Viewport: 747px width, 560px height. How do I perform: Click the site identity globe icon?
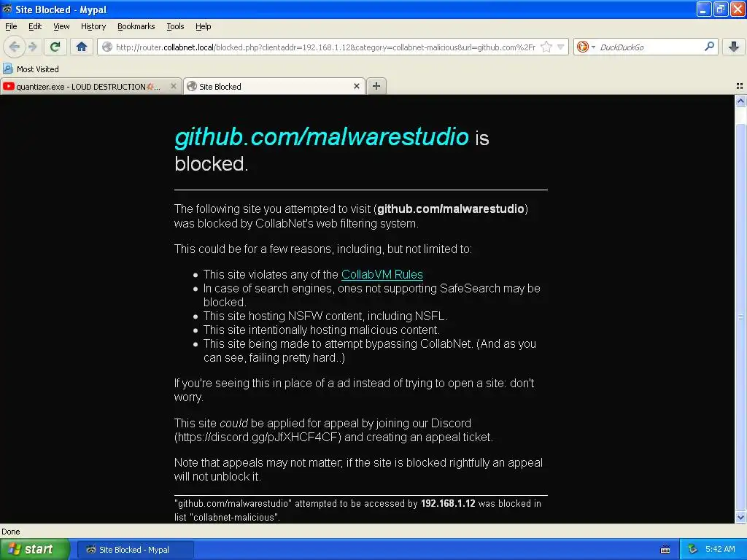pos(107,47)
